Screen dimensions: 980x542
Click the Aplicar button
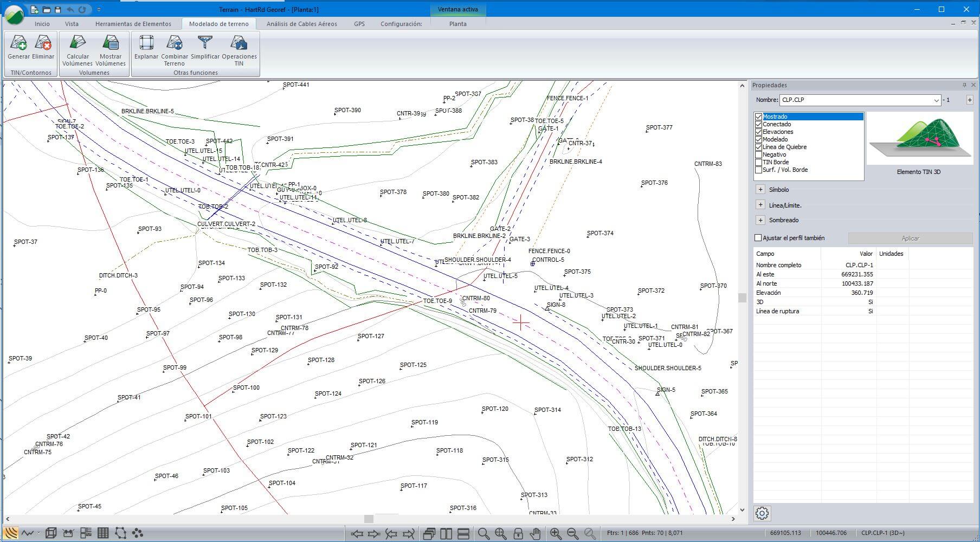pyautogui.click(x=910, y=238)
